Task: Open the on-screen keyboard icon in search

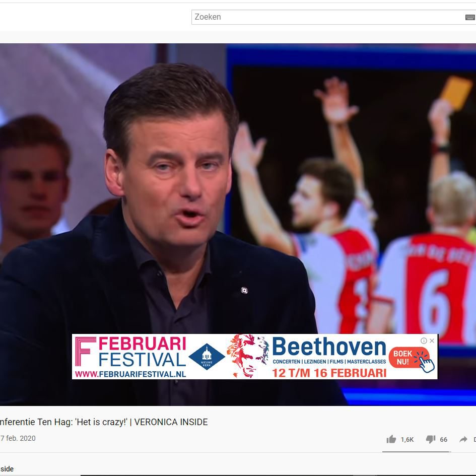Action: pyautogui.click(x=469, y=17)
